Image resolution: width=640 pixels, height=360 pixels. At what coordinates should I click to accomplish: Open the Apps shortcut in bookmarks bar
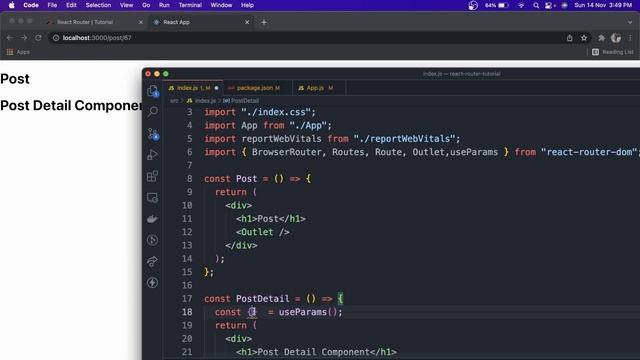tap(18, 52)
